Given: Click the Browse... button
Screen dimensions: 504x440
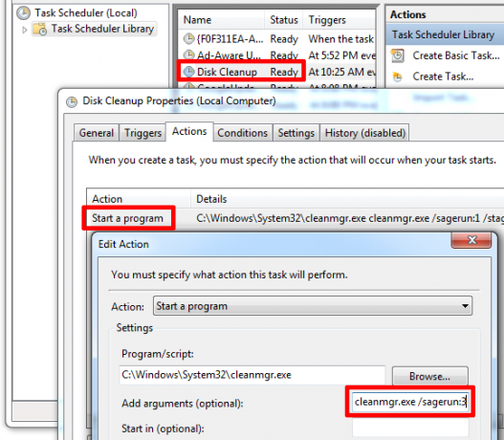Looking at the screenshot, I should point(429,376).
